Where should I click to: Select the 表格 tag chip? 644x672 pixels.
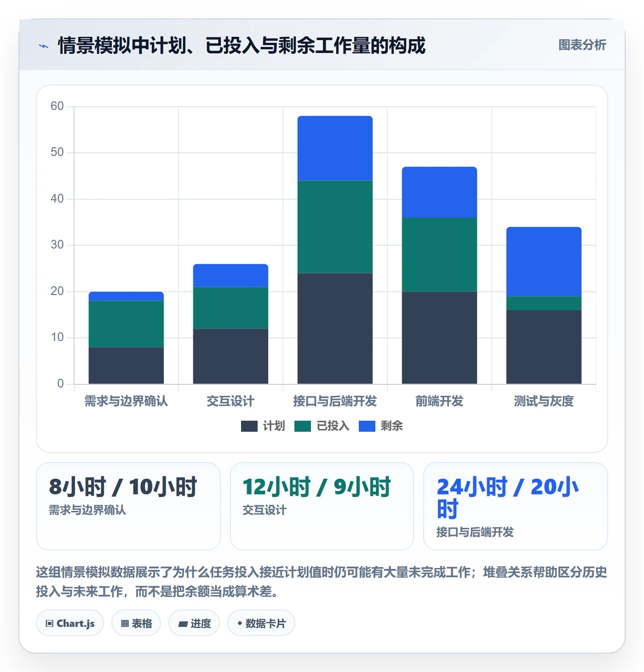coord(136,623)
